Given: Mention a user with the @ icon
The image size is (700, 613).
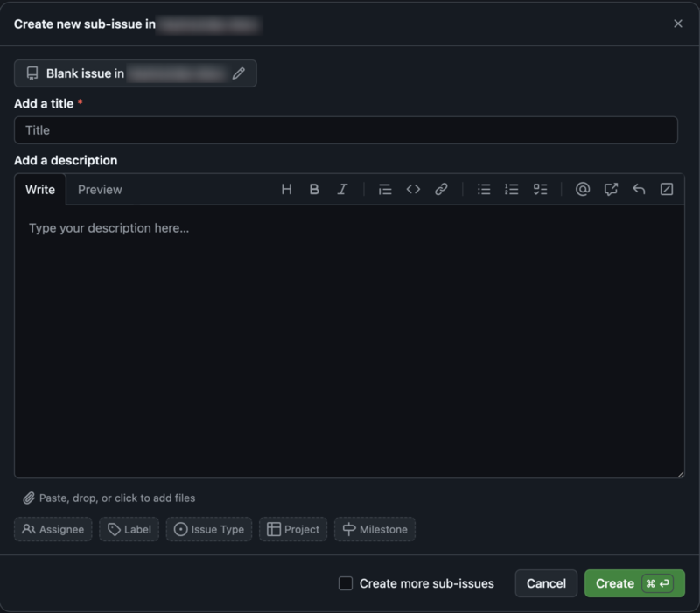Looking at the screenshot, I should pyautogui.click(x=582, y=189).
